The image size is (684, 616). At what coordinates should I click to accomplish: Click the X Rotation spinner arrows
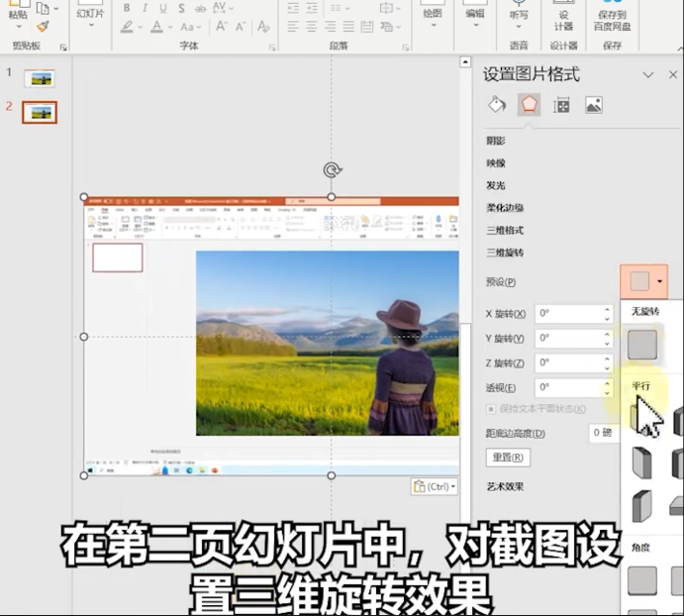pyautogui.click(x=607, y=314)
